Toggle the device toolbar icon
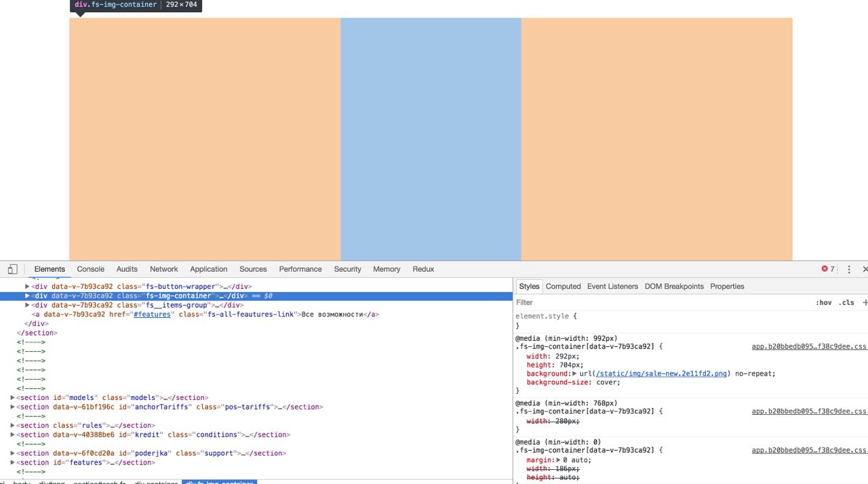Screen dimensions: 868x484 (x=13, y=269)
